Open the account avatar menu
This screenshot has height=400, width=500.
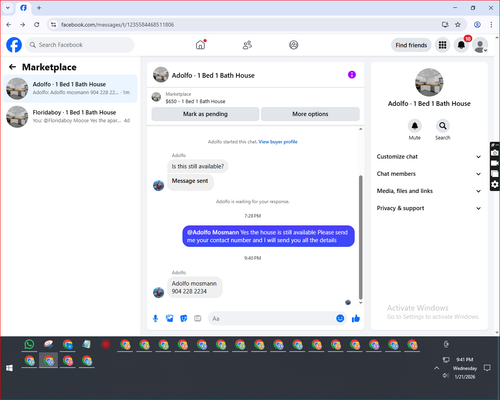(480, 45)
